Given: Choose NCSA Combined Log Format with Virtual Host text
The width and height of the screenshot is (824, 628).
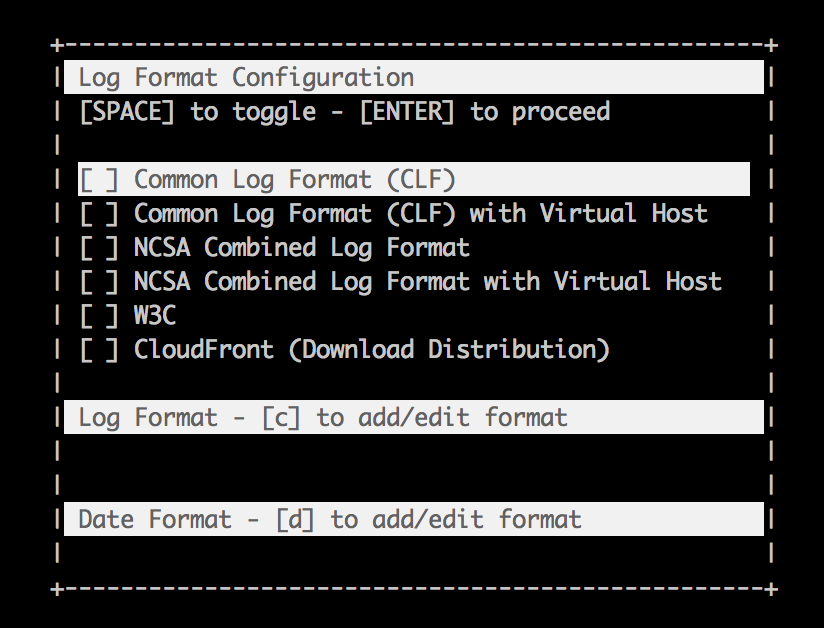Looking at the screenshot, I should tap(427, 282).
